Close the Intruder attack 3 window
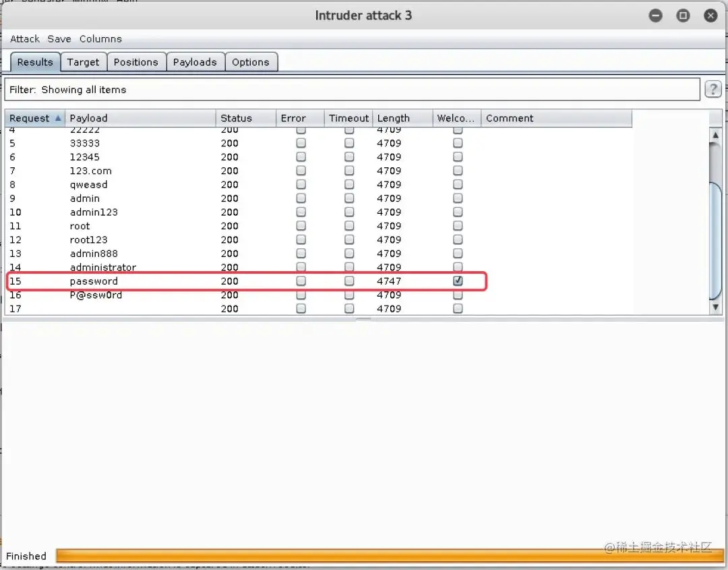The width and height of the screenshot is (728, 570). click(710, 16)
